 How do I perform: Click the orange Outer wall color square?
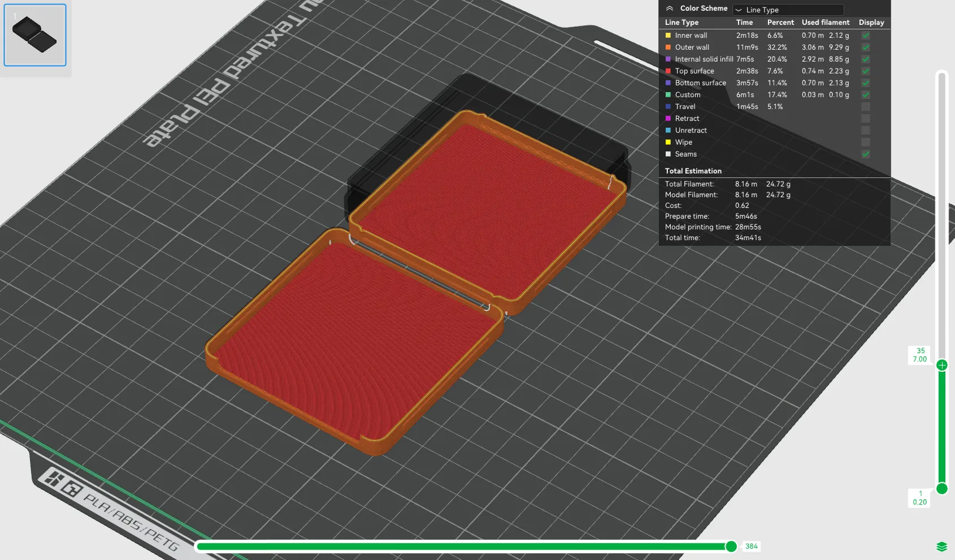point(668,47)
